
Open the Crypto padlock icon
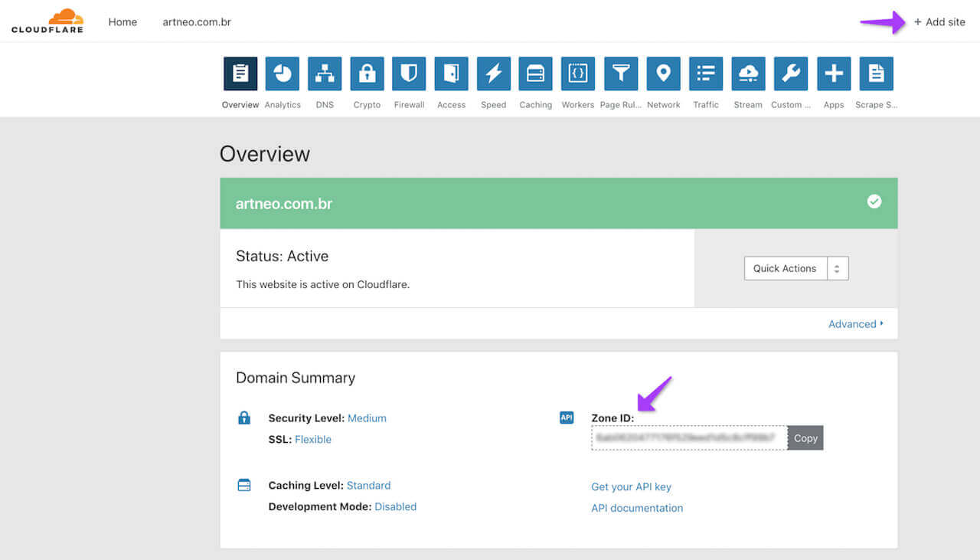[367, 74]
